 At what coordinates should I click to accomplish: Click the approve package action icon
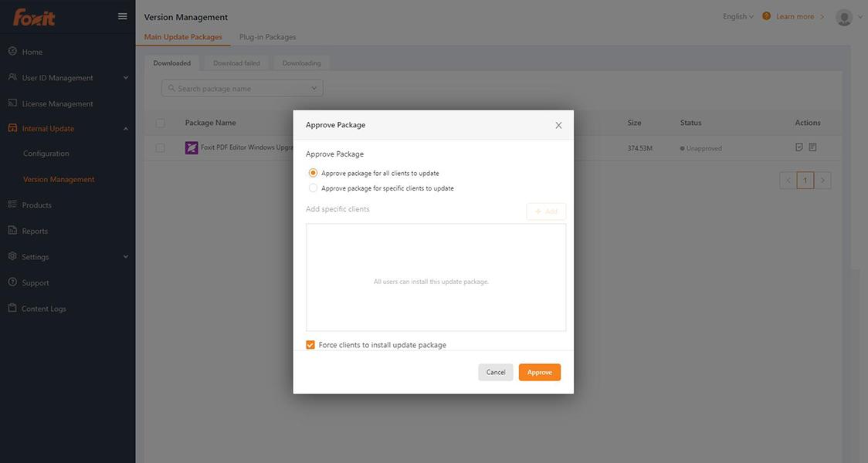pyautogui.click(x=798, y=147)
